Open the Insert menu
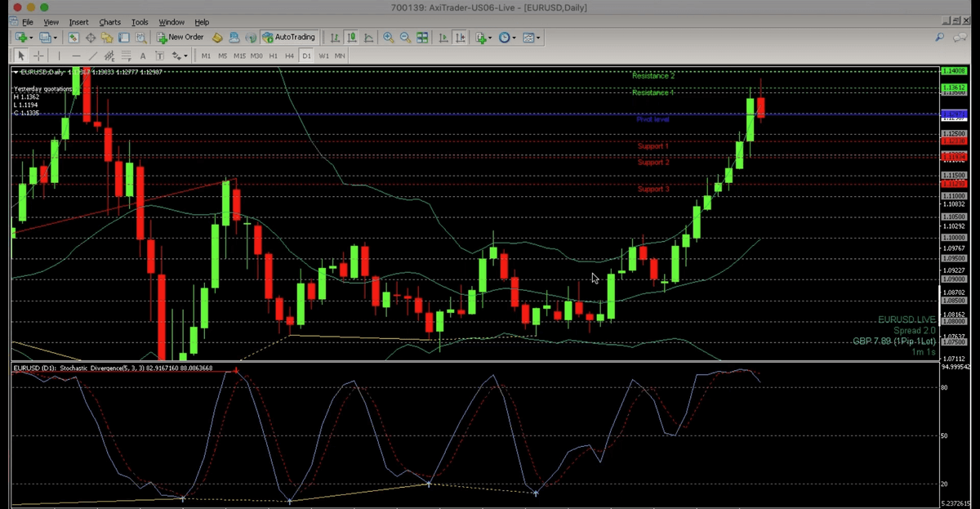980x509 pixels. click(79, 22)
